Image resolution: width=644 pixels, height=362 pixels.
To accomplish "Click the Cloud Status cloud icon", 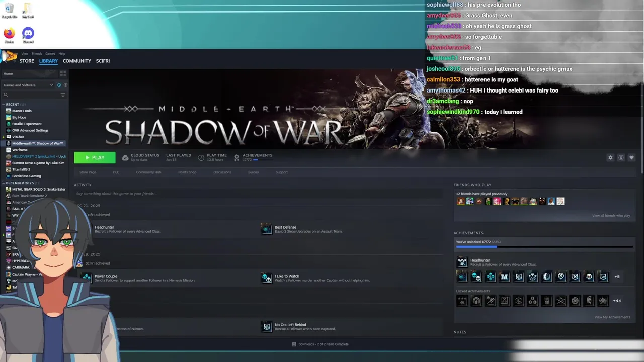I will [125, 157].
